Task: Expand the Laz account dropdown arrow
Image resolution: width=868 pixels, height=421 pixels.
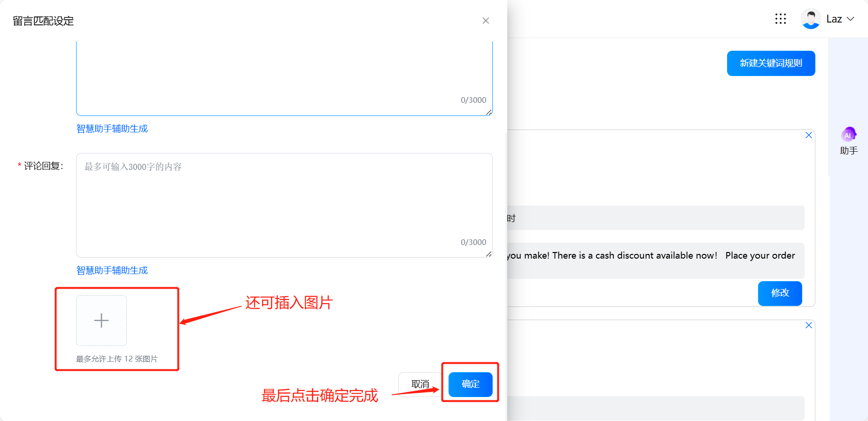Action: click(851, 19)
